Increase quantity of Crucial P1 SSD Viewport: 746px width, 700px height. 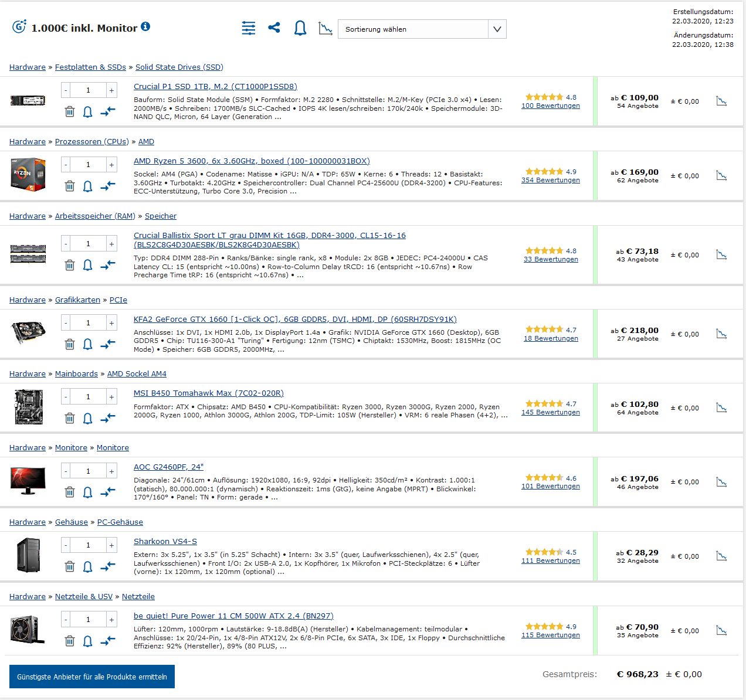point(111,90)
